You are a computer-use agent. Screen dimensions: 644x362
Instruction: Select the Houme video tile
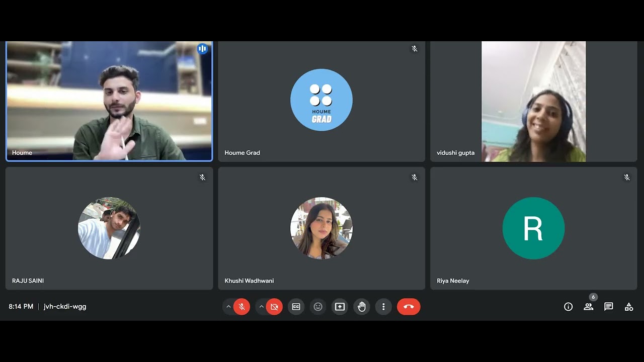(x=109, y=102)
